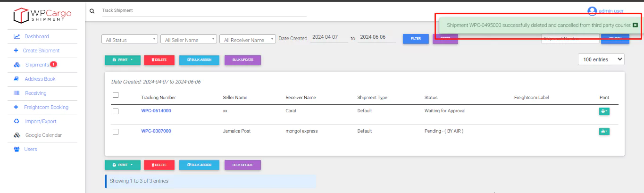Open Dashboard from the sidebar
This screenshot has width=644, height=193.
point(37,36)
